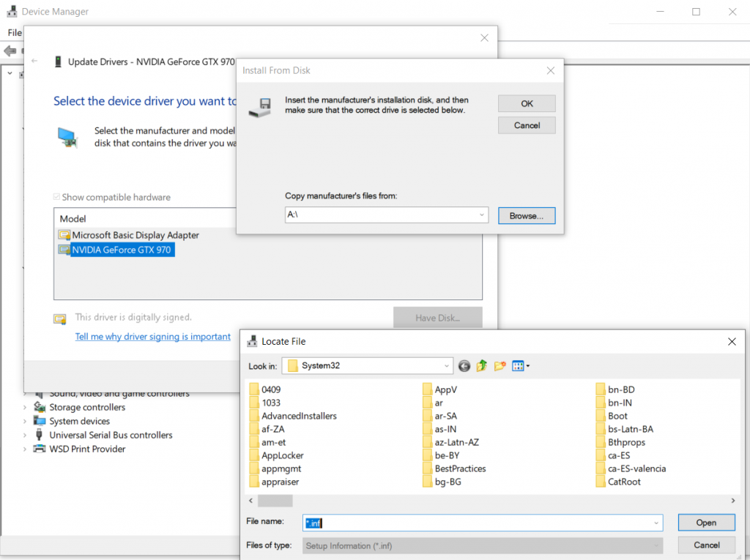The height and width of the screenshot is (560, 750).
Task: Select the am-et folder
Action: [x=267, y=442]
